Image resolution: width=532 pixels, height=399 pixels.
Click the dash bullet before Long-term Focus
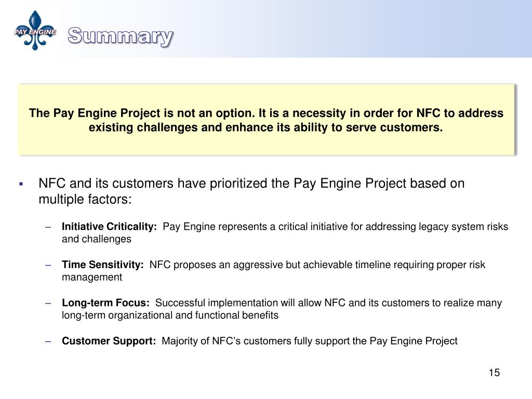[48, 303]
